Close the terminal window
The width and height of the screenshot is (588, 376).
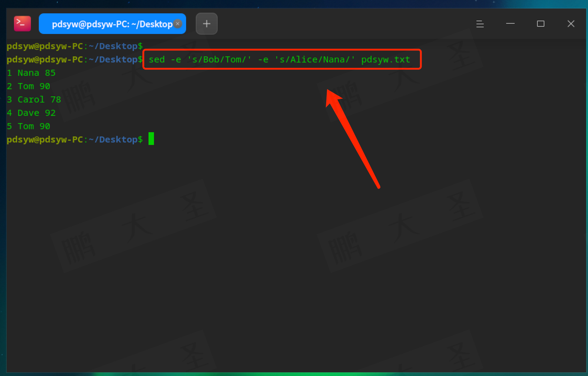pos(571,24)
